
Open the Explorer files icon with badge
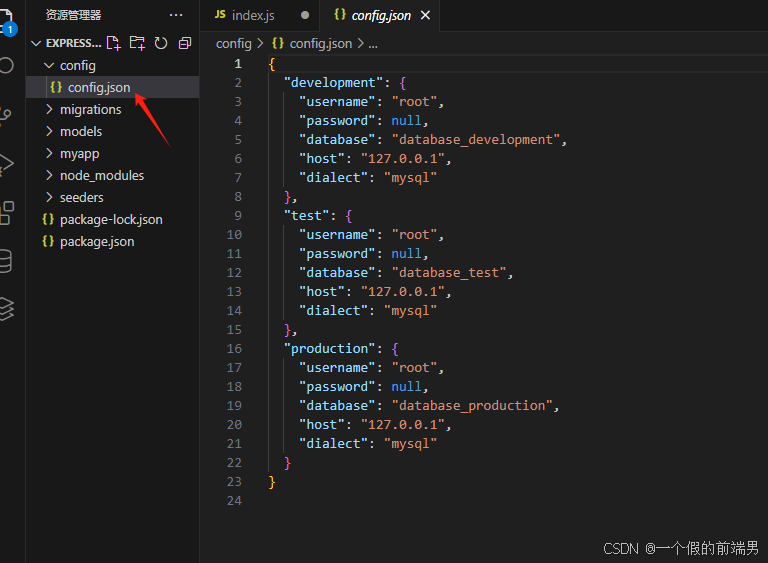pyautogui.click(x=8, y=21)
